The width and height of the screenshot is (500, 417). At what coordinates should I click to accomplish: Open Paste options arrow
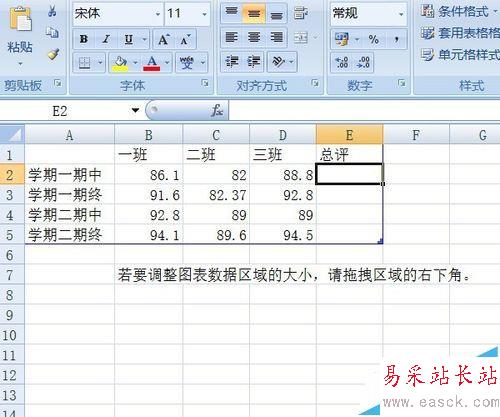20,63
